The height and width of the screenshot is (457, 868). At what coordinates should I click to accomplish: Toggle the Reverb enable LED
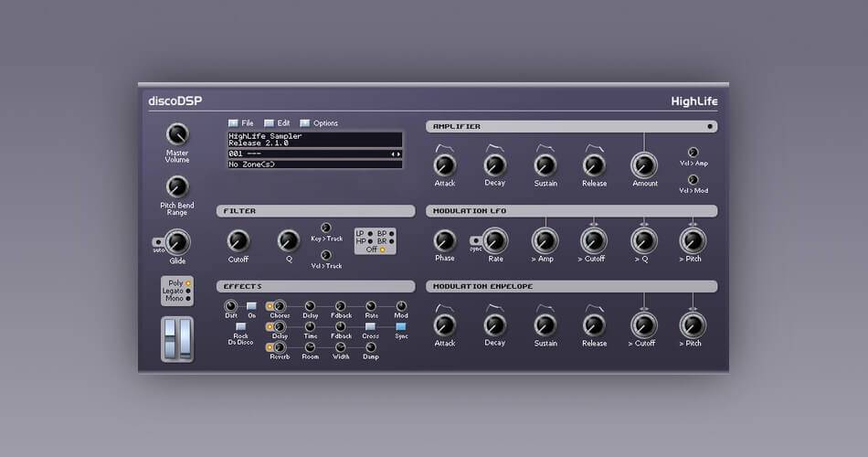[270, 348]
